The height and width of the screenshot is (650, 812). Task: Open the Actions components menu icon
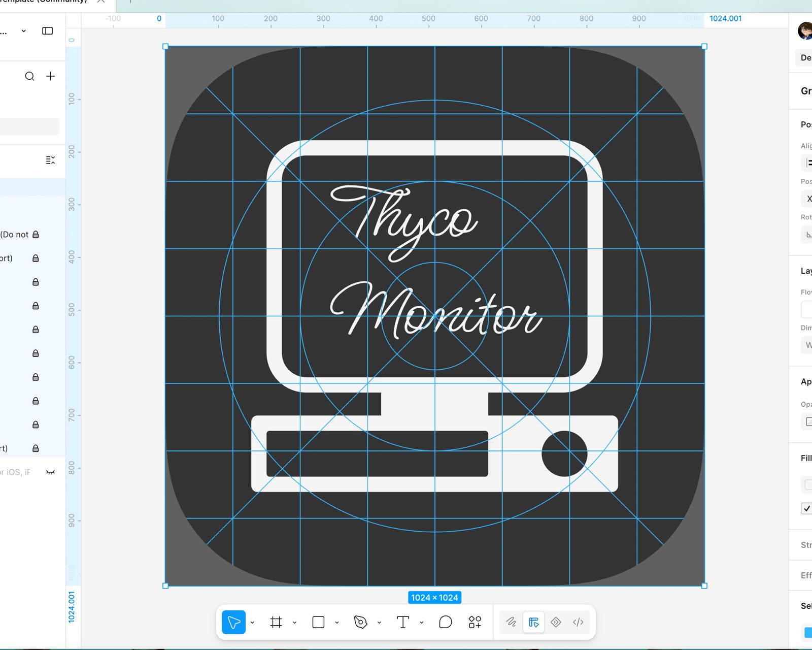click(x=475, y=622)
